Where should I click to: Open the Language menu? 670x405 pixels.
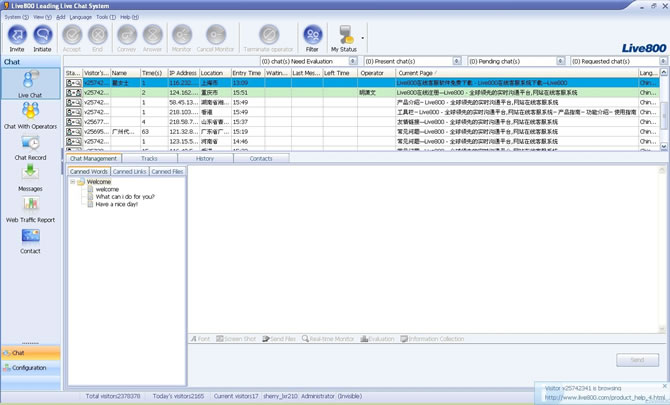(x=81, y=17)
